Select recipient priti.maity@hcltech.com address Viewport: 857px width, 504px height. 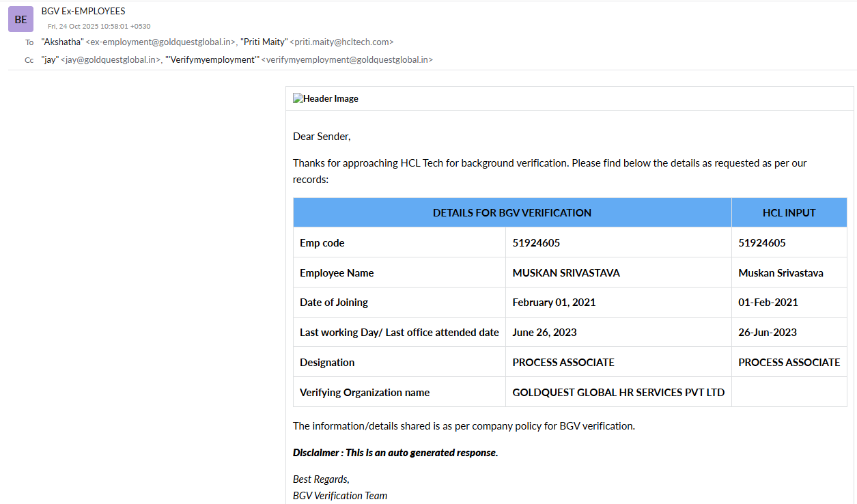point(341,42)
